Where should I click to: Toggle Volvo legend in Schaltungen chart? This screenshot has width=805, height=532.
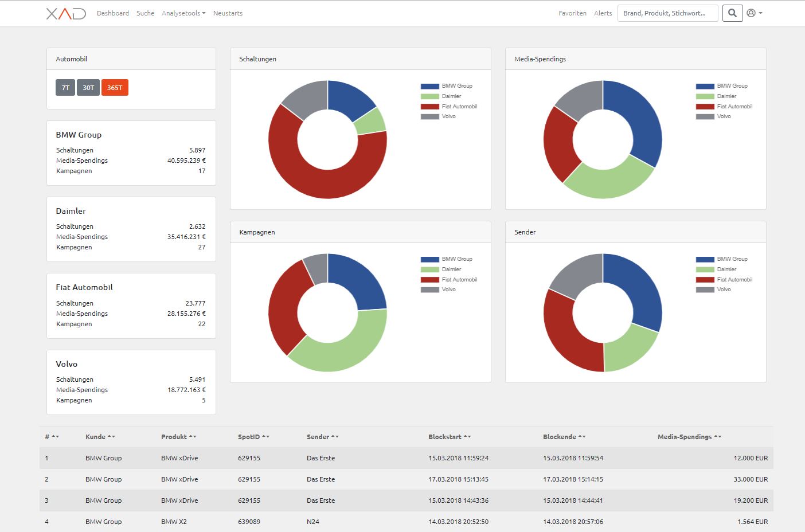438,116
